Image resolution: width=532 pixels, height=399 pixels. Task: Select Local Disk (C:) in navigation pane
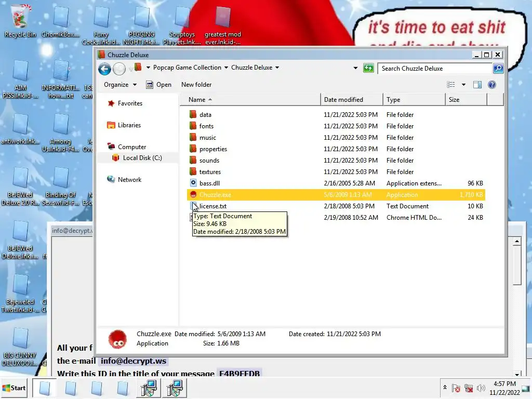[142, 158]
